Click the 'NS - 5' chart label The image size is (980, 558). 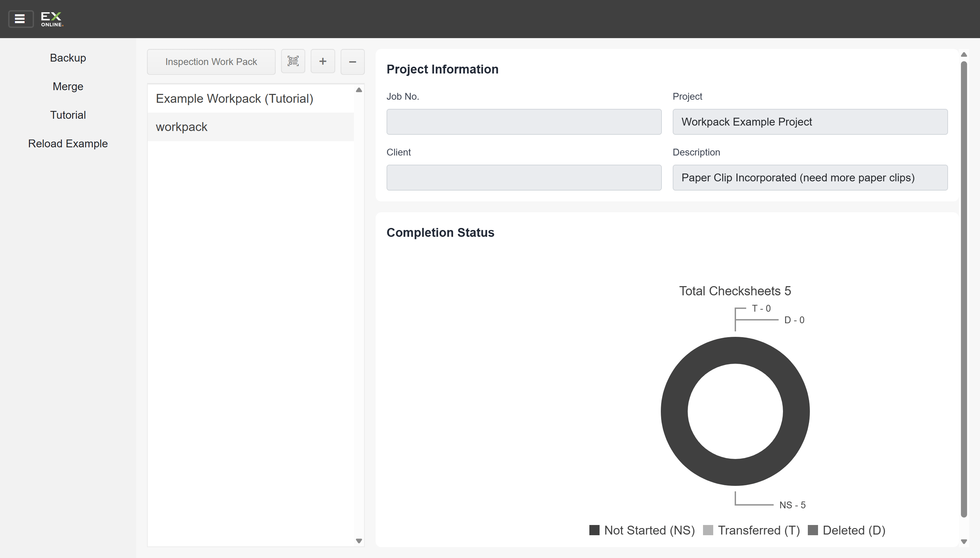(792, 505)
